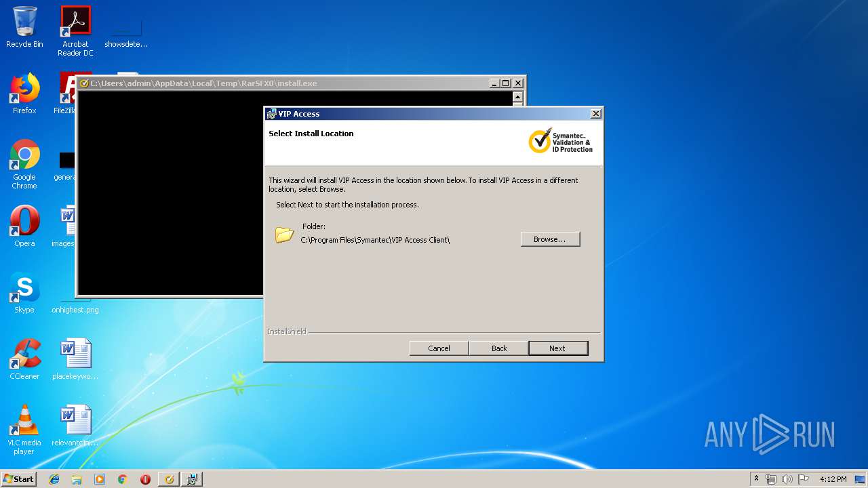Open the Recycle Bin desktop icon

point(24,27)
